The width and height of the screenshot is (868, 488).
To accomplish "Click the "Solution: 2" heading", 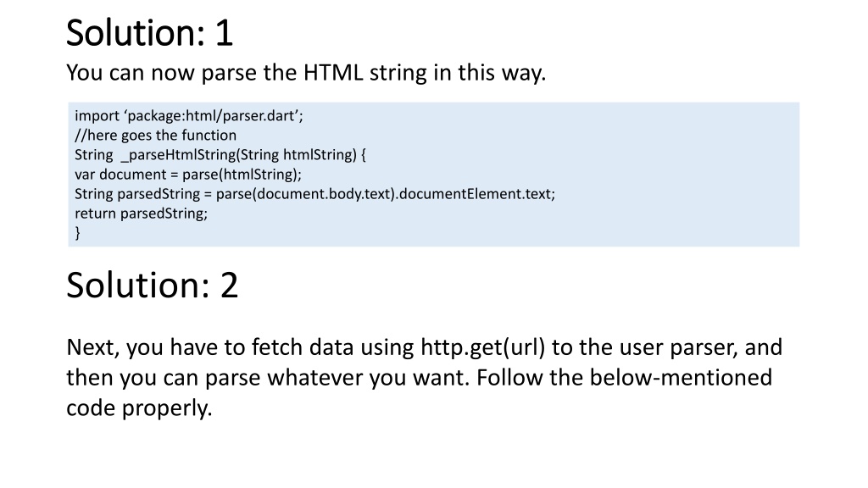I will [153, 285].
